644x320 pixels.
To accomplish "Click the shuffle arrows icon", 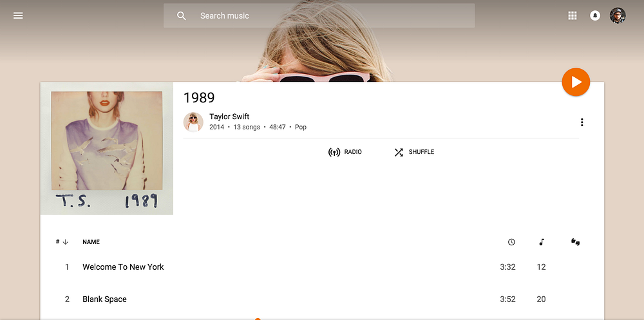I will [399, 153].
